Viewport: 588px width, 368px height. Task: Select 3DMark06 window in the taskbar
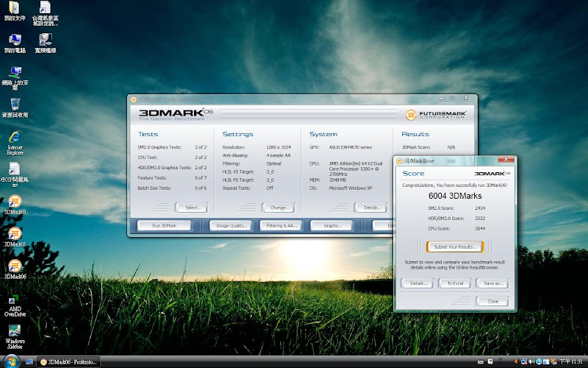77,361
